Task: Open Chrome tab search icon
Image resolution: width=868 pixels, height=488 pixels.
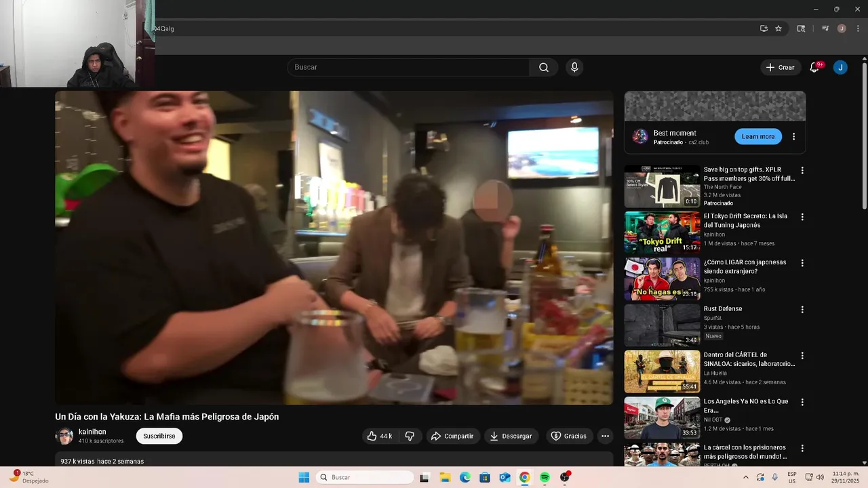Action: click(801, 28)
